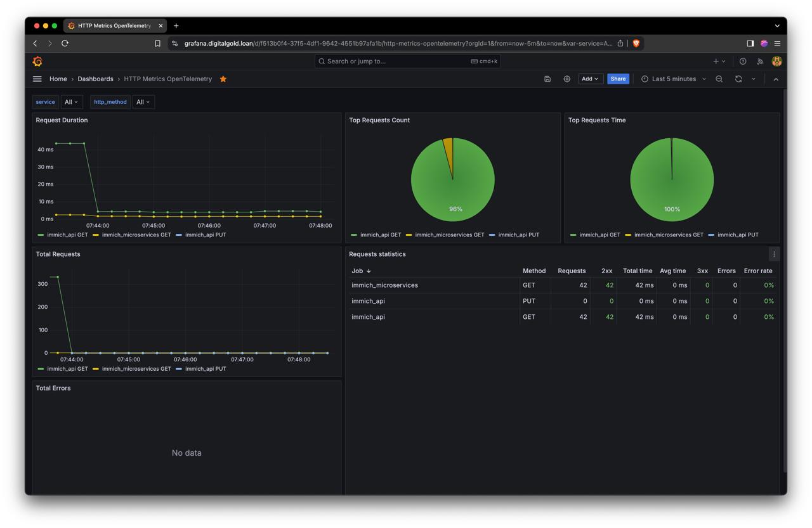Viewport: 812px width, 528px height.
Task: Toggle immich_api PUT in Top Requests Time legend
Action: pyautogui.click(x=738, y=235)
